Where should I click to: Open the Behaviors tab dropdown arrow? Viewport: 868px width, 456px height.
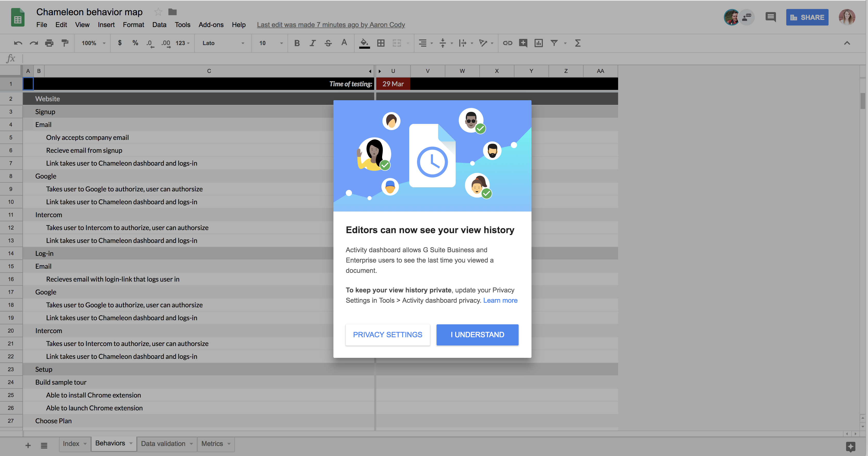[x=131, y=443]
